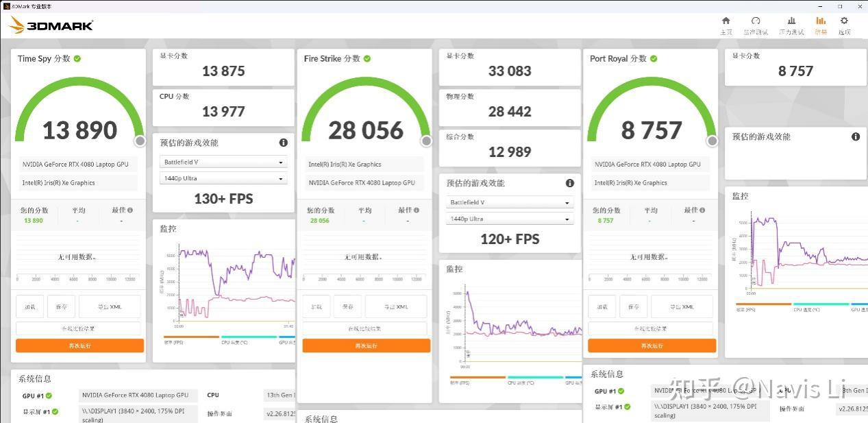
Task: Click Export XML button in Fire Strike panel
Action: click(395, 306)
